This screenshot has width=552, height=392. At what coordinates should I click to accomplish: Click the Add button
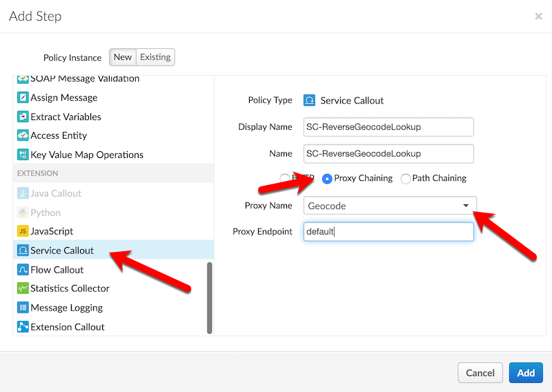coord(526,373)
